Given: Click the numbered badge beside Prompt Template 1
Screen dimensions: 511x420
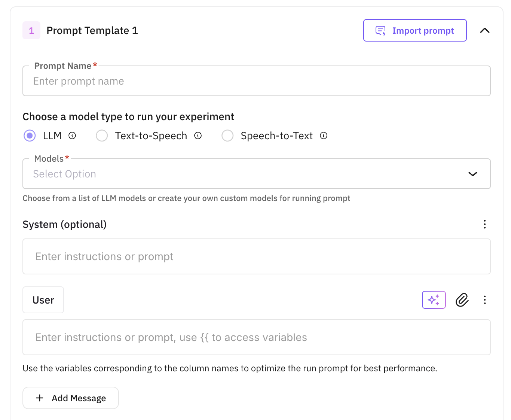Looking at the screenshot, I should pos(31,30).
